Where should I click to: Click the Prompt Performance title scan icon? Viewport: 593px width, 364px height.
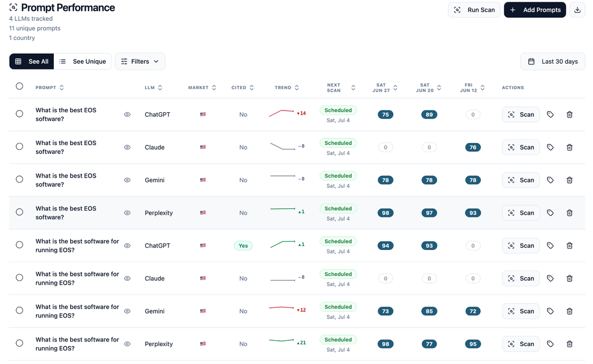click(x=13, y=8)
